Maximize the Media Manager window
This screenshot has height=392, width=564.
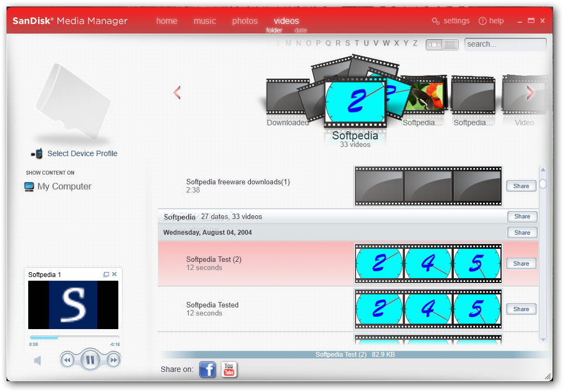[531, 21]
